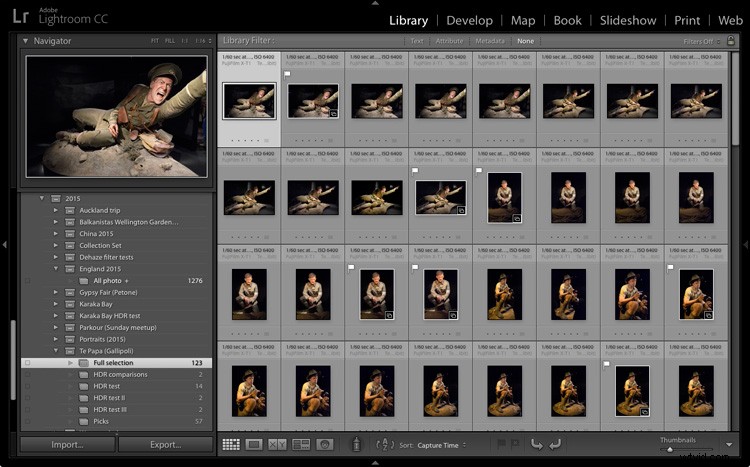
Task: Collapse the Te Papa (Gallipoli) set
Action: 55,351
